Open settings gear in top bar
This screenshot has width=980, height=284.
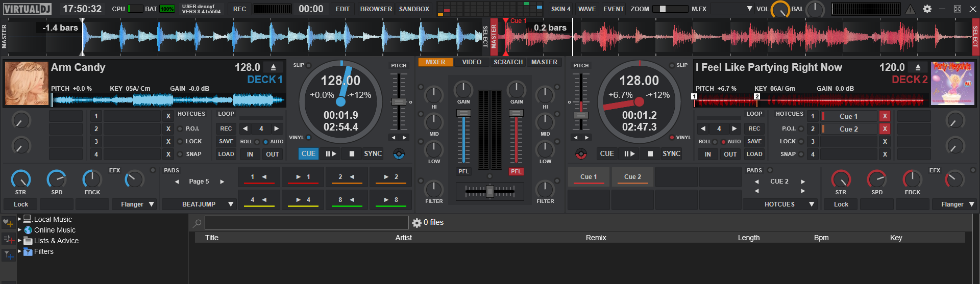(927, 9)
